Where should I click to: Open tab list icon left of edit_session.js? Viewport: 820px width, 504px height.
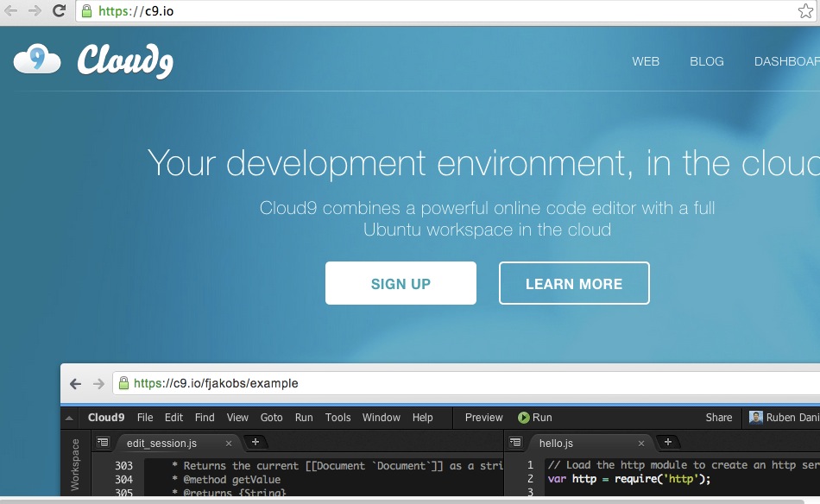(103, 443)
